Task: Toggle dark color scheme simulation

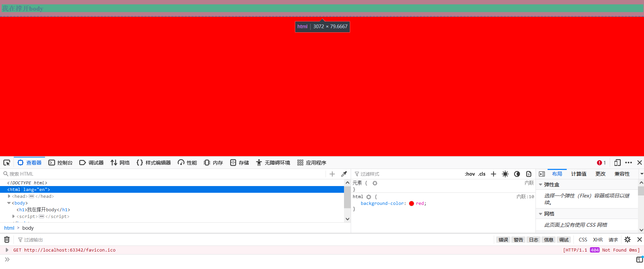Action: click(517, 174)
